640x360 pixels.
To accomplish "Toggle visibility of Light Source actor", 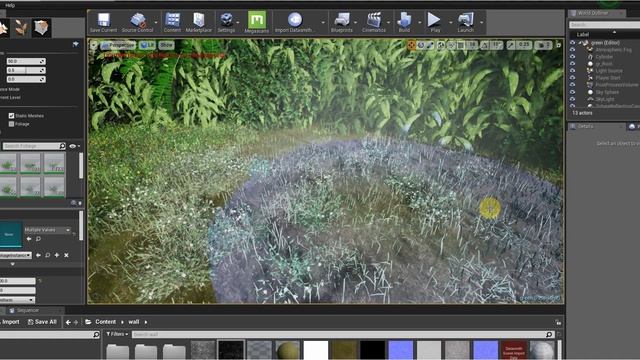I will [572, 71].
